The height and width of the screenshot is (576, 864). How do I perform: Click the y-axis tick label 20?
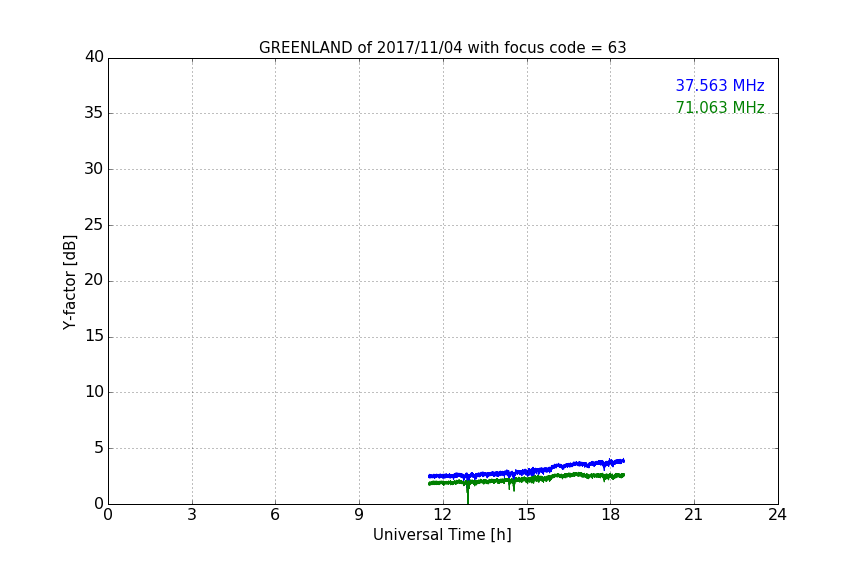coord(94,280)
